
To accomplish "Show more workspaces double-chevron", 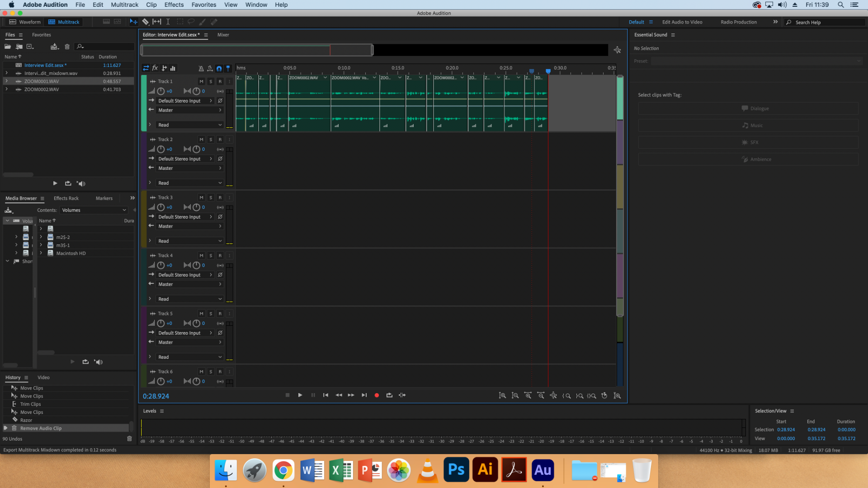I will tap(775, 22).
